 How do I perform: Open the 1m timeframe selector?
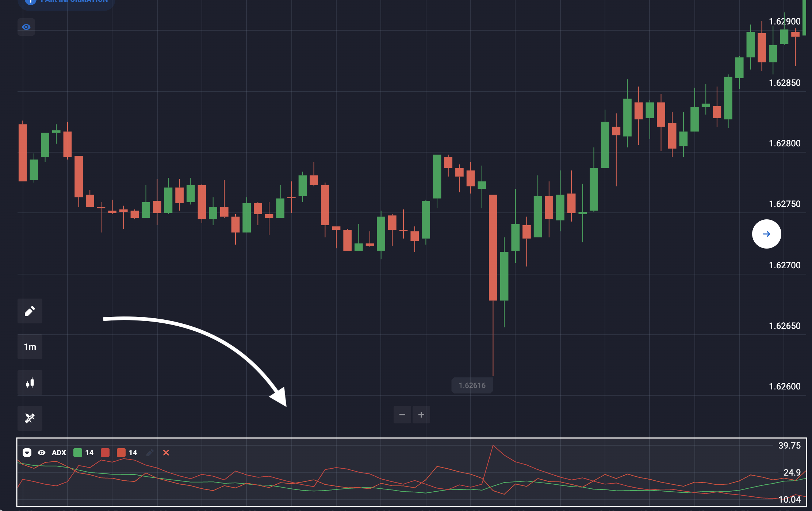pyautogui.click(x=30, y=347)
